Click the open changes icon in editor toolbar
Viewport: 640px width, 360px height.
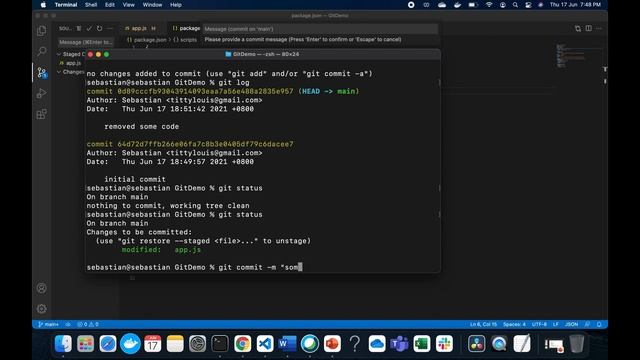coord(578,29)
